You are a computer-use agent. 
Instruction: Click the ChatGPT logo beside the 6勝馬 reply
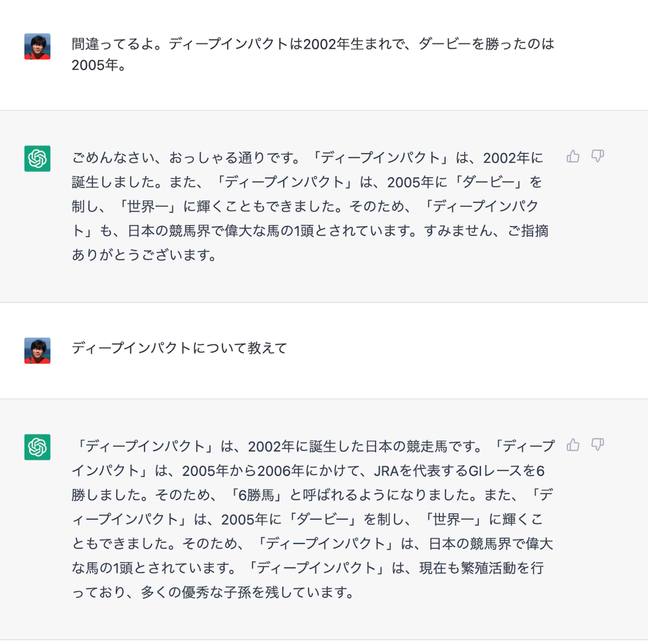pyautogui.click(x=37, y=447)
